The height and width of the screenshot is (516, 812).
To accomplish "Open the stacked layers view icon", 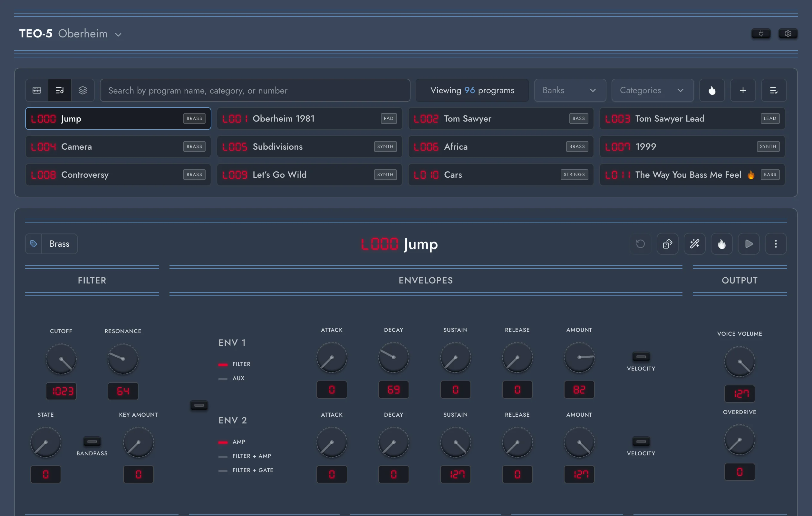I will tap(82, 90).
